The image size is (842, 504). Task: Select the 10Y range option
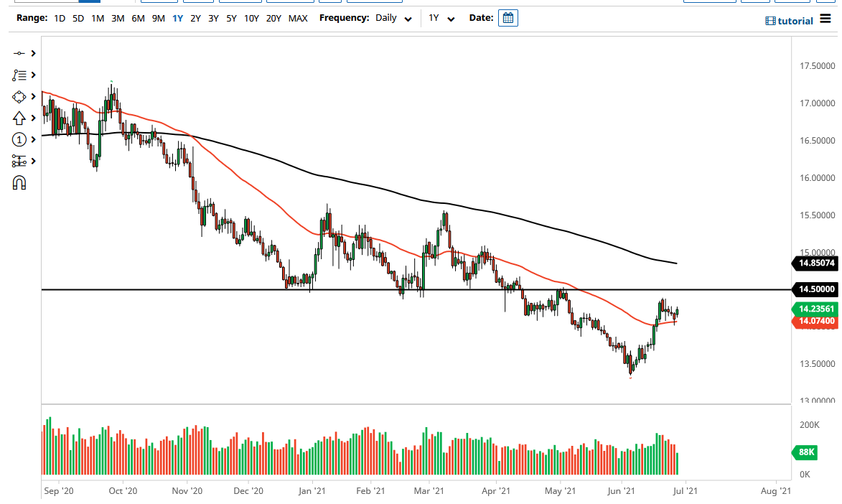[x=251, y=18]
